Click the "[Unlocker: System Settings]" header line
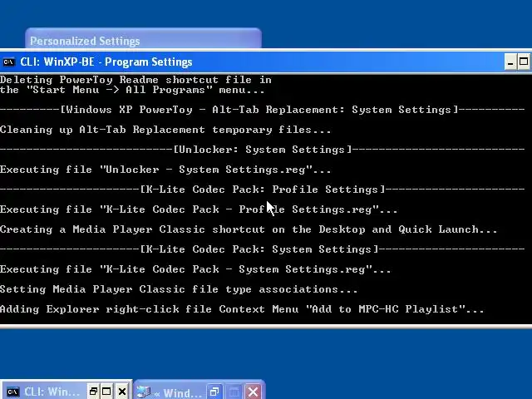532x399 pixels. pyautogui.click(x=263, y=150)
